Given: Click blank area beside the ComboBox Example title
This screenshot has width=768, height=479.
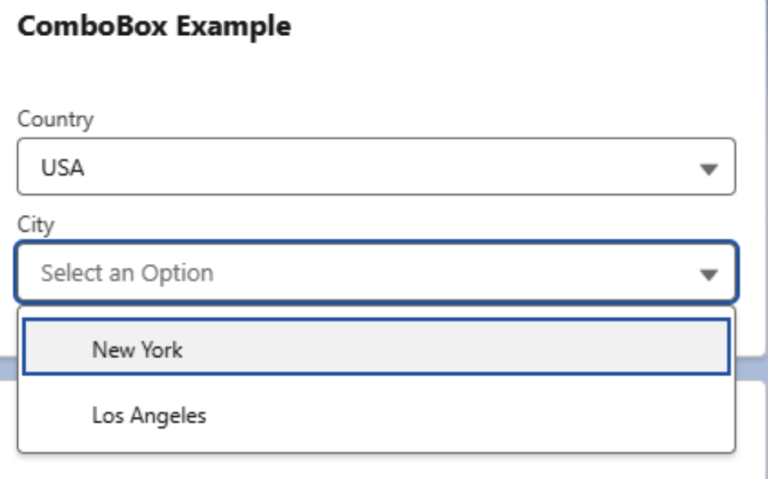Looking at the screenshot, I should coord(500,26).
